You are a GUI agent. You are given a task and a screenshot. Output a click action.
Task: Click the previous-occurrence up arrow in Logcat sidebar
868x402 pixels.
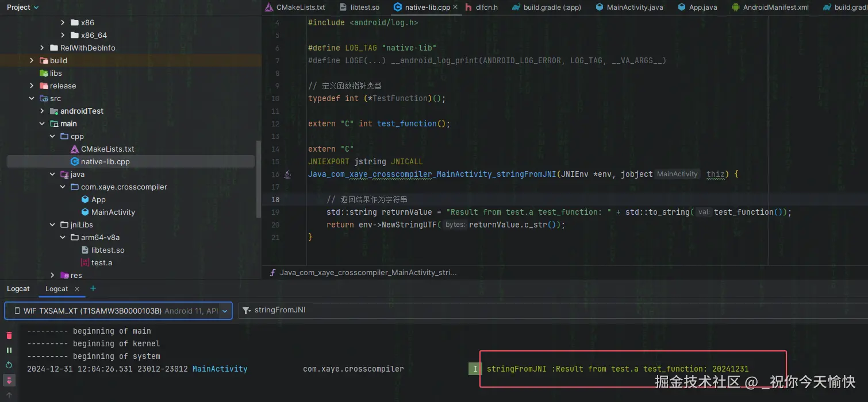[9, 396]
